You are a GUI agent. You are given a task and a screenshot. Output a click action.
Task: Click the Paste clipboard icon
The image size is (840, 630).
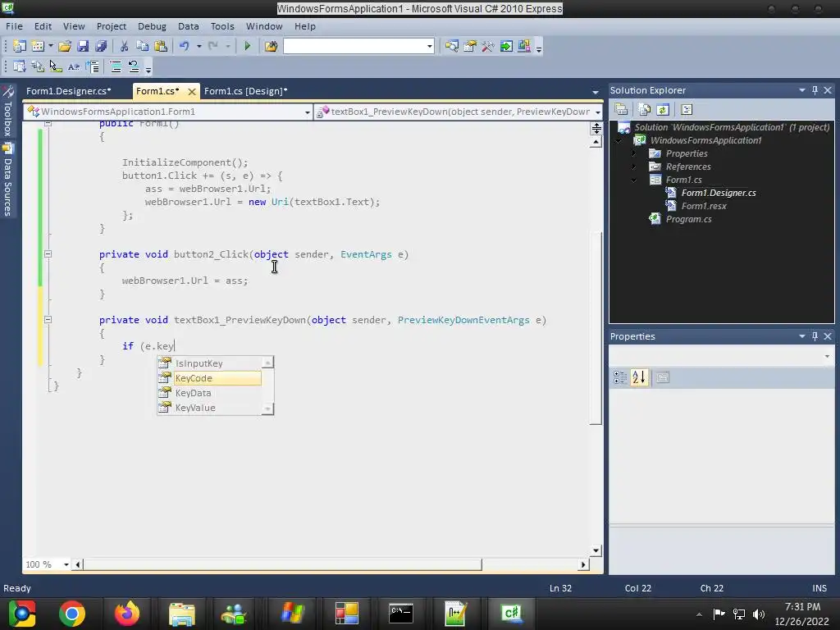(x=160, y=47)
